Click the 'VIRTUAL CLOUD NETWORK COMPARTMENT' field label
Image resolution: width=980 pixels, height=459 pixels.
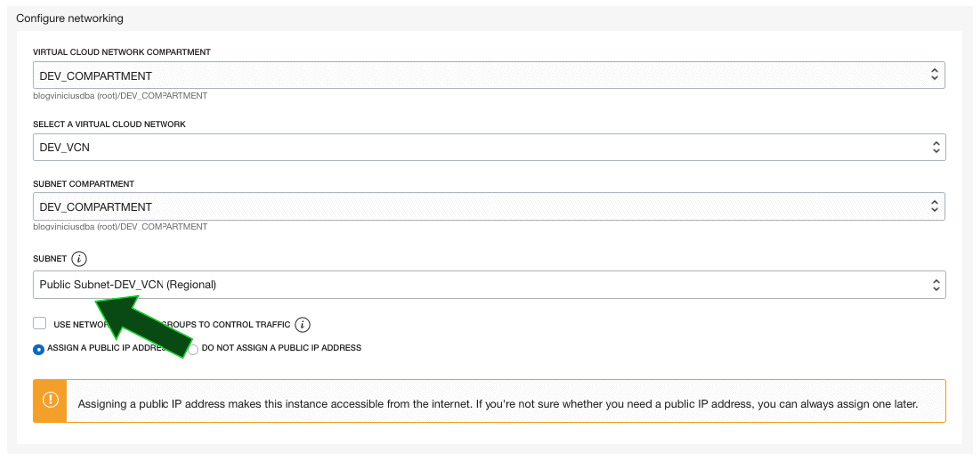coord(122,52)
